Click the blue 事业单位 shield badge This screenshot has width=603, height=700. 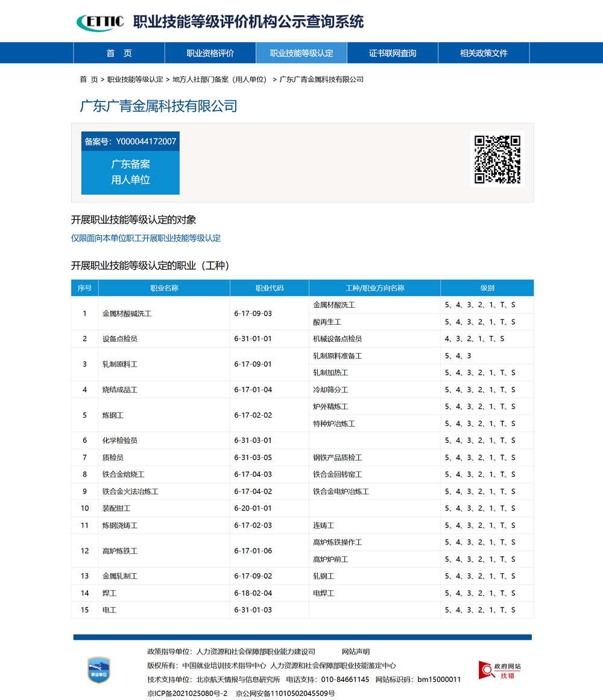tap(99, 670)
